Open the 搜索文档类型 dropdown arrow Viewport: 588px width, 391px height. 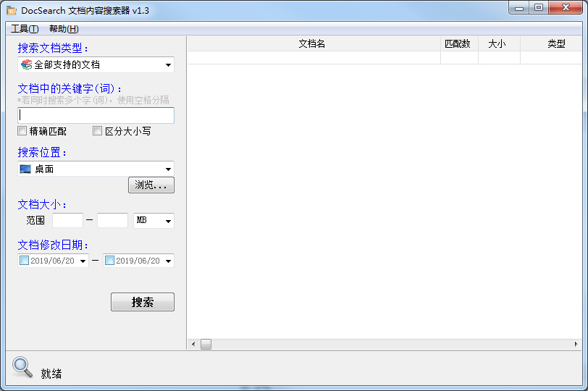point(169,65)
